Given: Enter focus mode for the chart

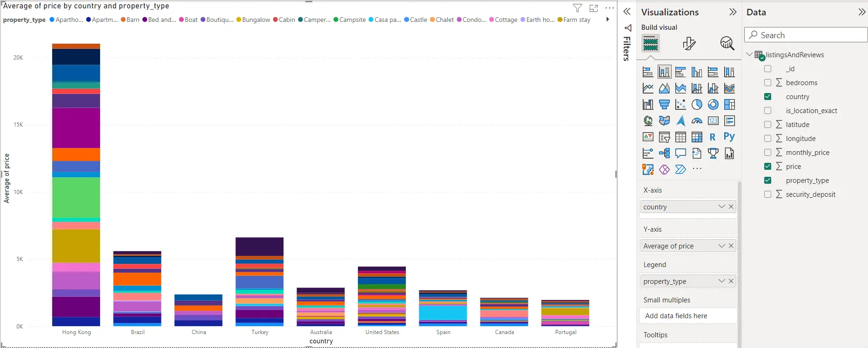Looking at the screenshot, I should 593,8.
